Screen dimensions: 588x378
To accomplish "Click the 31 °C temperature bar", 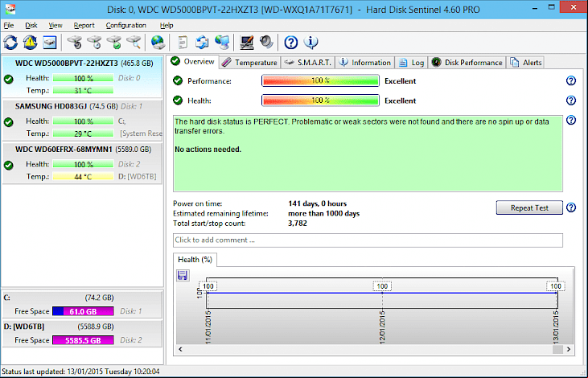I will click(83, 90).
